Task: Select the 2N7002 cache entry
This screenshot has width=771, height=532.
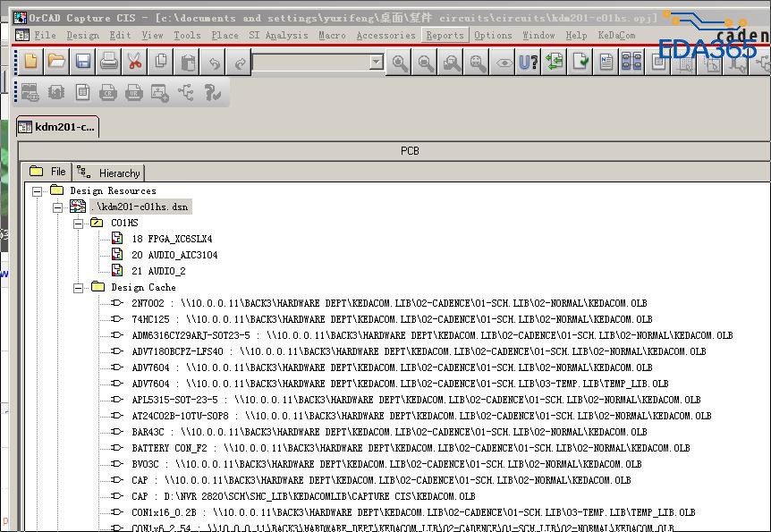Action: tap(389, 303)
